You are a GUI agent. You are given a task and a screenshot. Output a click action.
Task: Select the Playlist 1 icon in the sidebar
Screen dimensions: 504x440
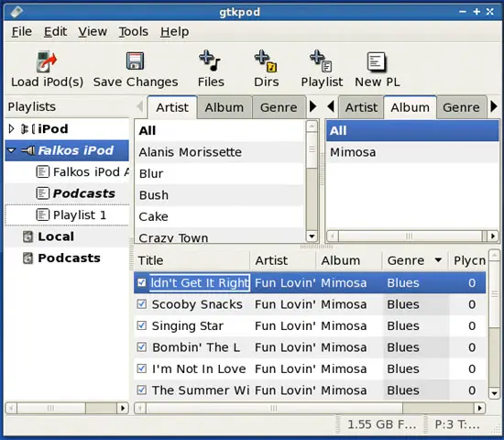tap(43, 214)
